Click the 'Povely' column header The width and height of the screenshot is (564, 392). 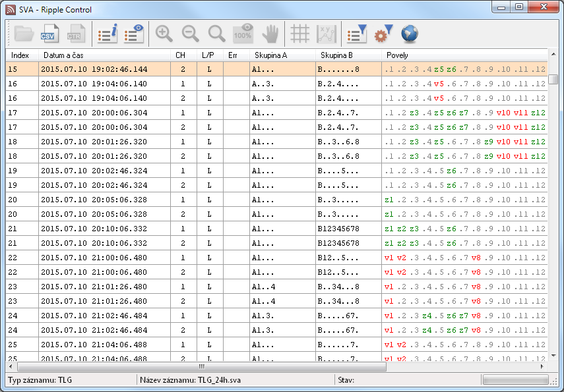point(462,55)
